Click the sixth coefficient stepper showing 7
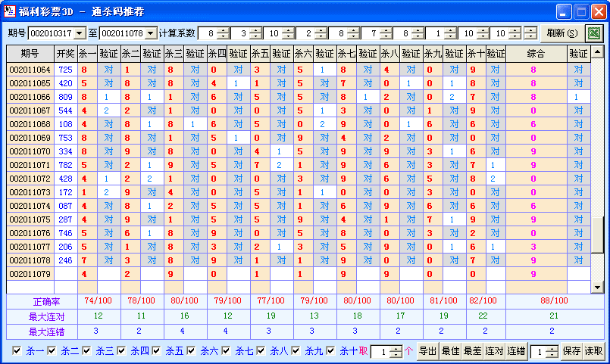Screen dimensions: 610x364 (x=386, y=33)
